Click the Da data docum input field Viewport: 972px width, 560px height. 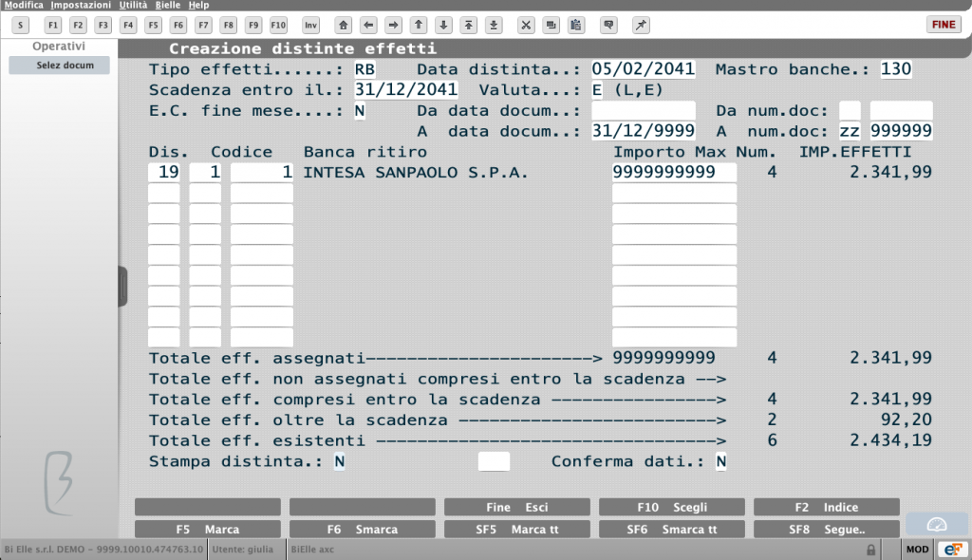click(644, 110)
